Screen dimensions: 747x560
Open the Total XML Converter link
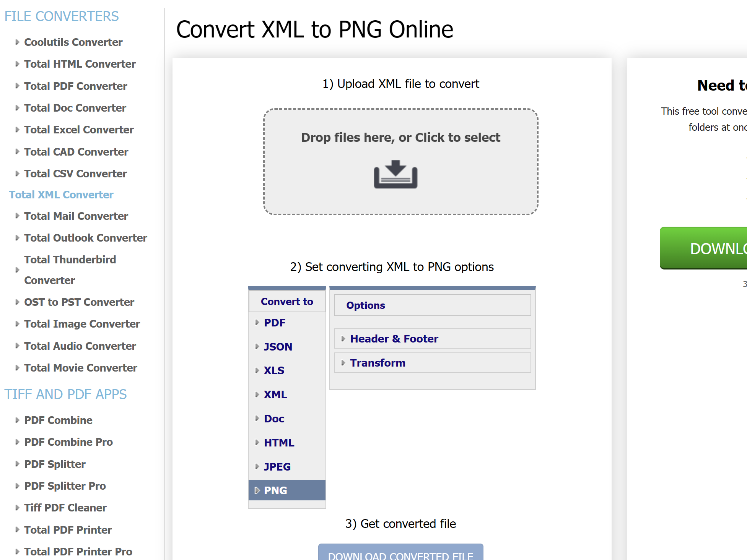[61, 195]
